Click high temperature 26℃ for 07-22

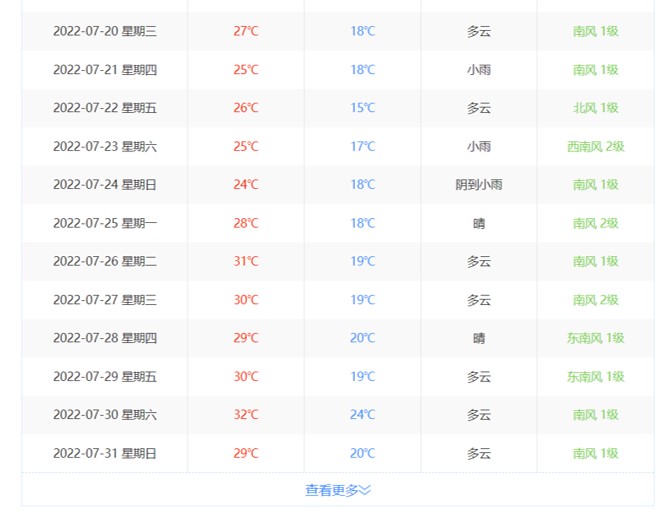(246, 108)
